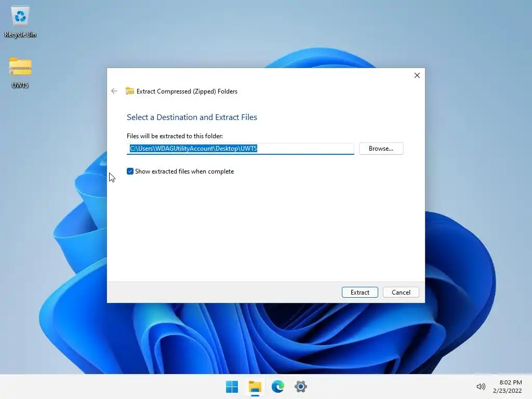532x399 pixels.
Task: Click the 'Select a Destination and Extract Files' heading
Action: 192,117
